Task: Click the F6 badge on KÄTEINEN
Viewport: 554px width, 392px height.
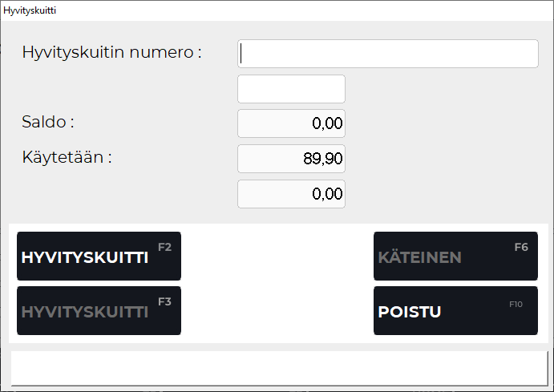Action: pyautogui.click(x=521, y=247)
